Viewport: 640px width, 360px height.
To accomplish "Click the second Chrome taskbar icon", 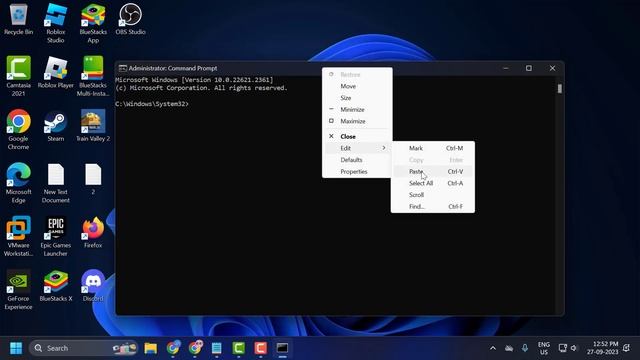I will (x=195, y=348).
